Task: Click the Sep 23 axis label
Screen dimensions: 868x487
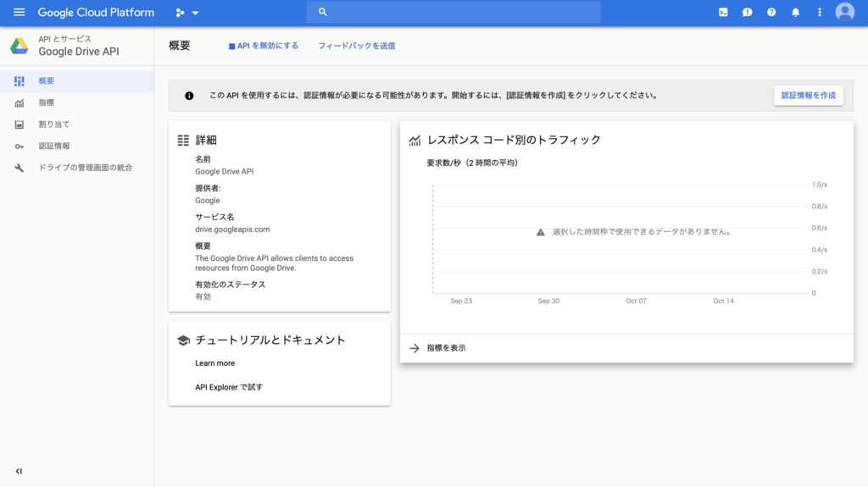Action: point(461,301)
